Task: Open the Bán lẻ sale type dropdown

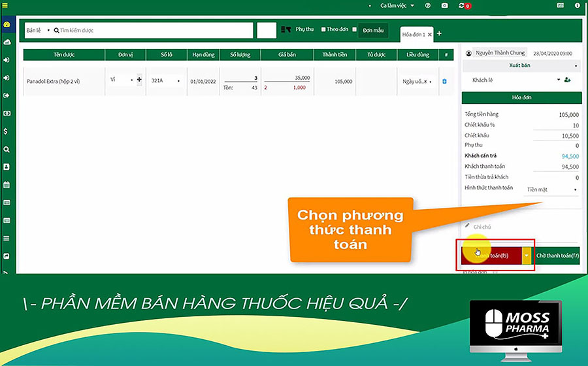Action: pyautogui.click(x=38, y=30)
